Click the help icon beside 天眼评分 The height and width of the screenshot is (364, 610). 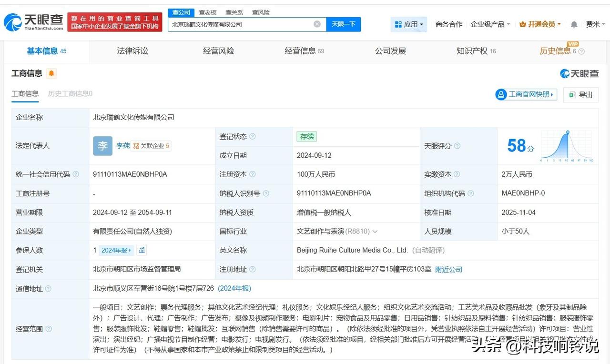457,146
